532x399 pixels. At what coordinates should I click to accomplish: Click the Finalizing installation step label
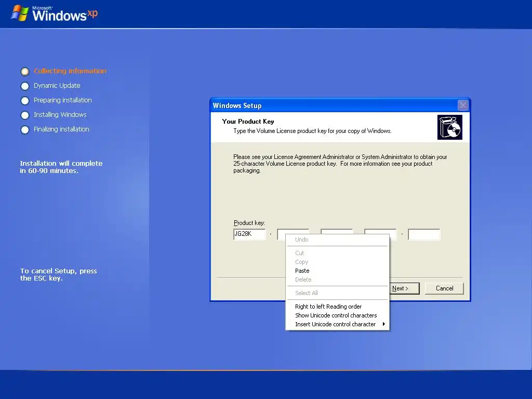(x=61, y=129)
